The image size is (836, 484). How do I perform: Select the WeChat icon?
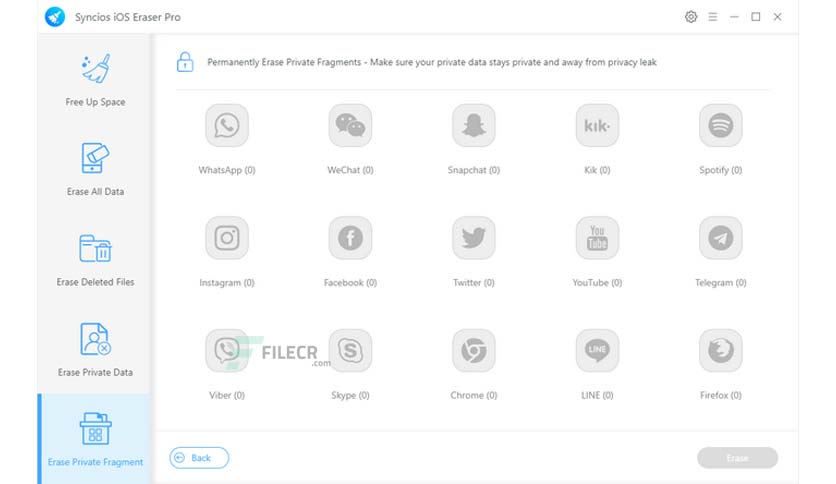pos(350,126)
